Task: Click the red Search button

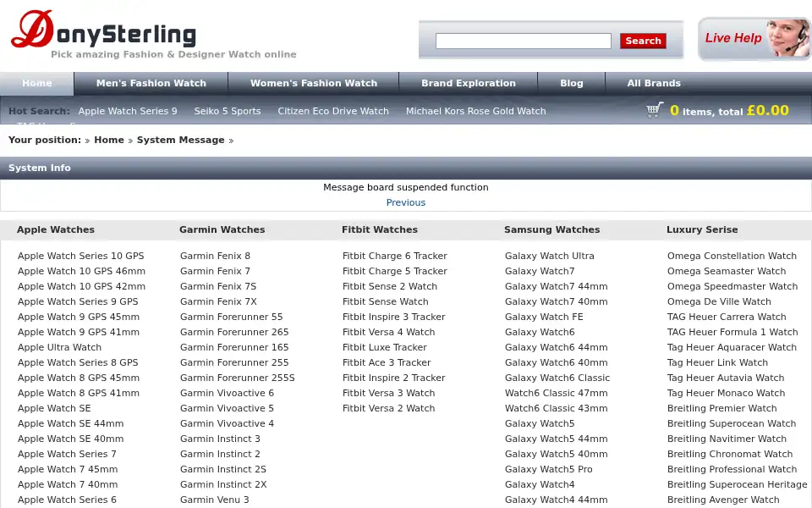Action: [643, 41]
